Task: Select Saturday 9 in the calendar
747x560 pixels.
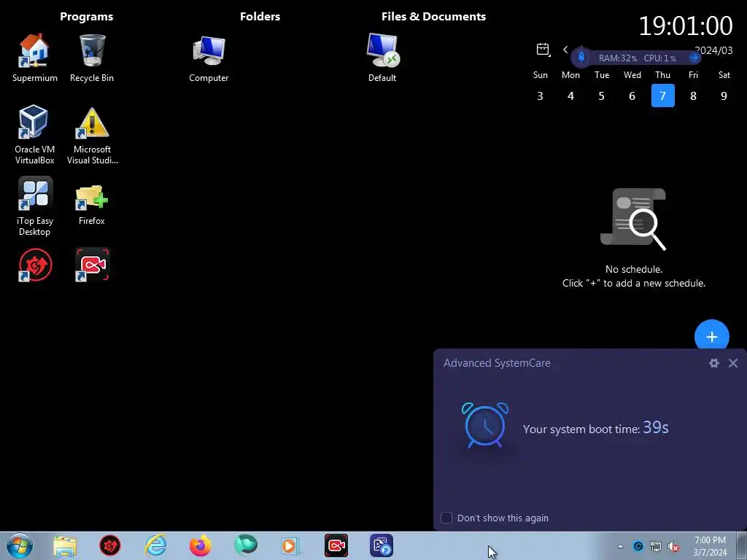Action: pos(724,96)
